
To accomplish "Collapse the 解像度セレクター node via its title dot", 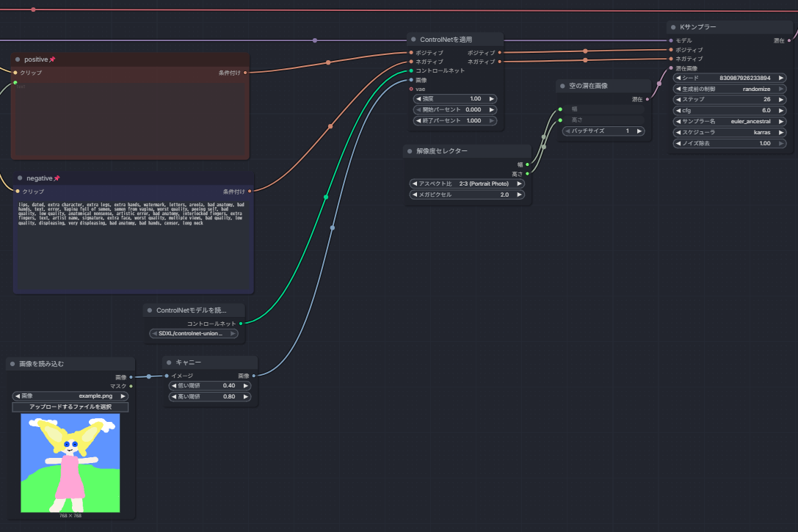I will pyautogui.click(x=410, y=151).
